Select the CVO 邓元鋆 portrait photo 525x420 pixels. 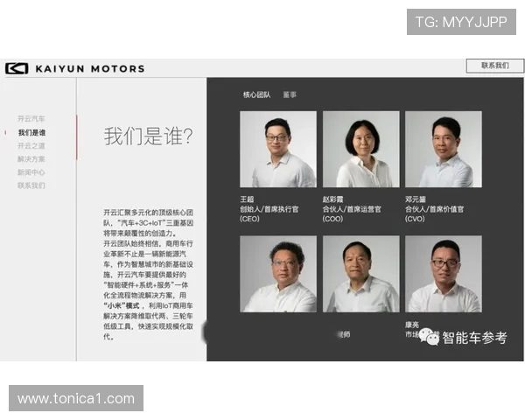point(443,149)
